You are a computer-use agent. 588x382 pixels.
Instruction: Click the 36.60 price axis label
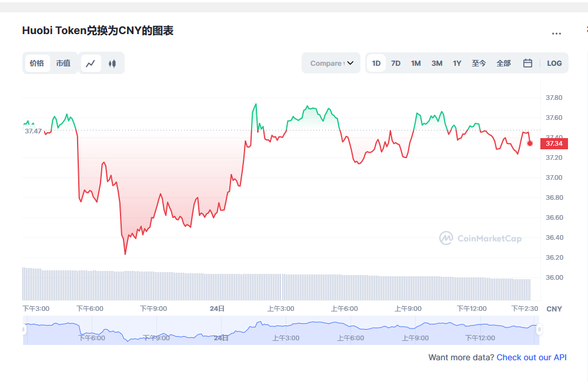[554, 217]
